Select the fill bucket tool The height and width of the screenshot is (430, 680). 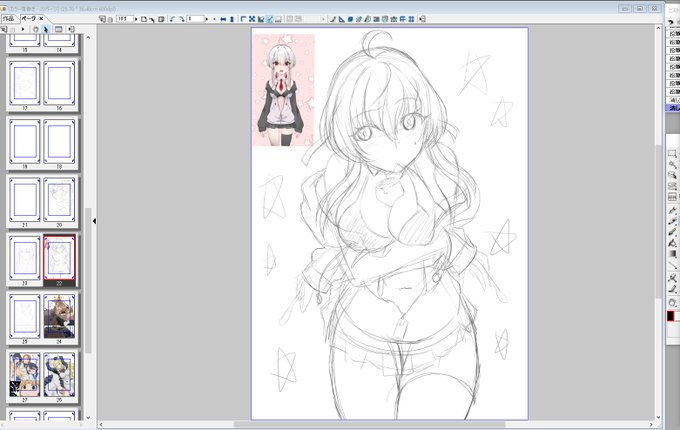pyautogui.click(x=672, y=243)
